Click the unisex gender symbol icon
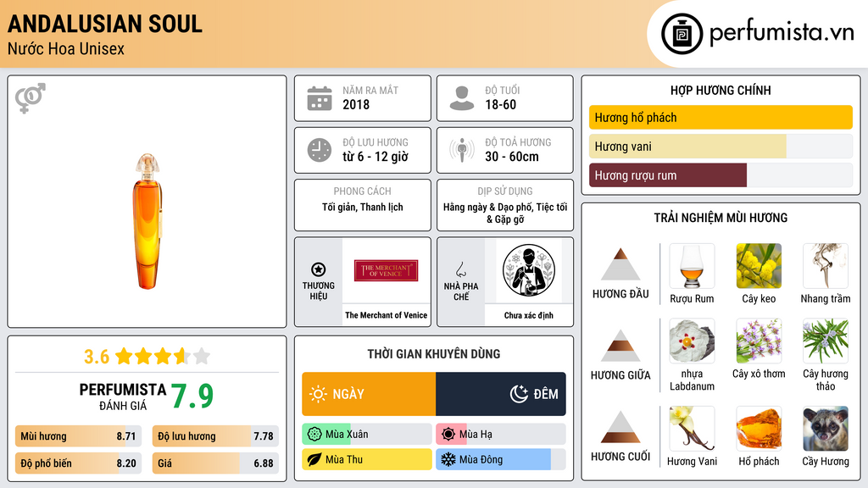The height and width of the screenshot is (488, 868). coord(31,98)
